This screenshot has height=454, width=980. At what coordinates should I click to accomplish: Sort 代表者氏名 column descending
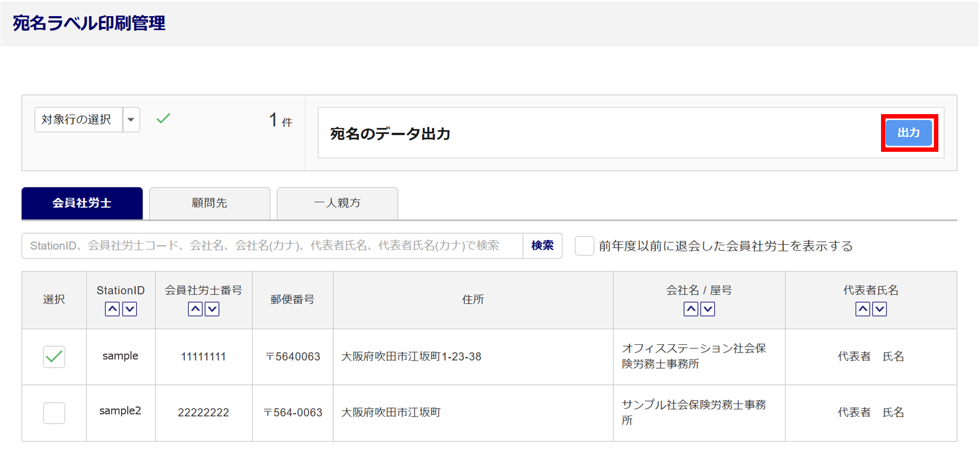pos(880,309)
